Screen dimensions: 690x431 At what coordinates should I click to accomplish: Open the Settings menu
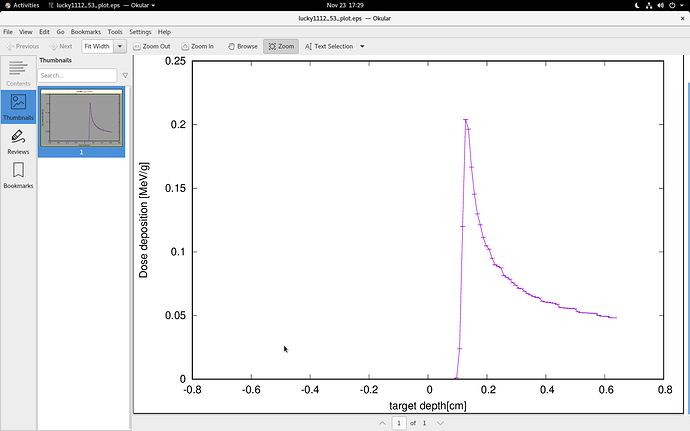click(140, 32)
